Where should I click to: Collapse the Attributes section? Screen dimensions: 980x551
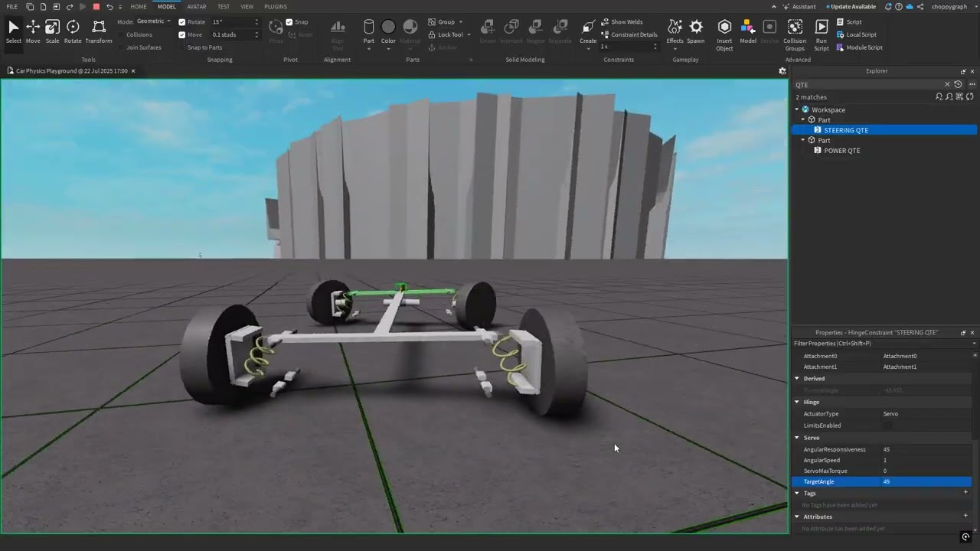[x=797, y=517]
